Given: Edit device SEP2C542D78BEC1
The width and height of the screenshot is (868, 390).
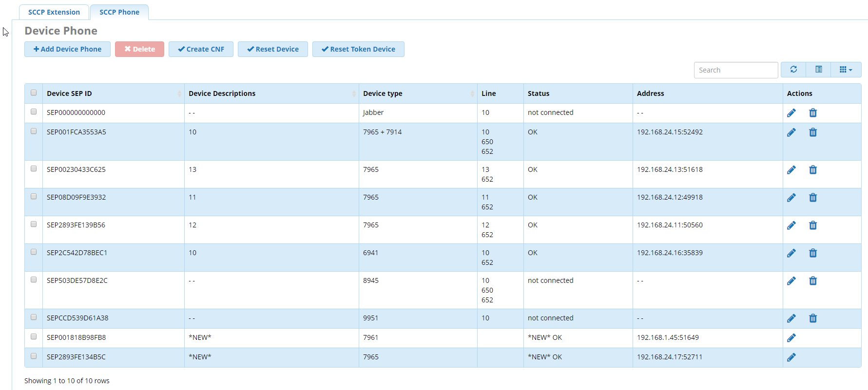Looking at the screenshot, I should (791, 253).
